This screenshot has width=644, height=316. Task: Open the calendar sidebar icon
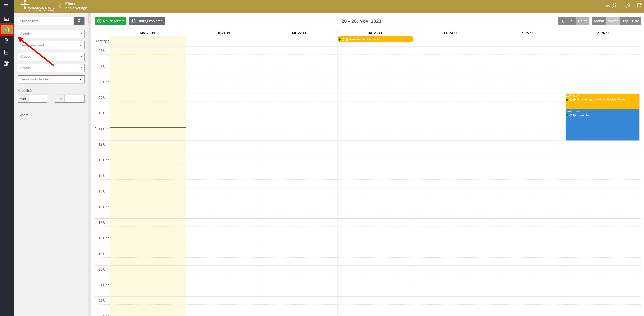click(6, 30)
